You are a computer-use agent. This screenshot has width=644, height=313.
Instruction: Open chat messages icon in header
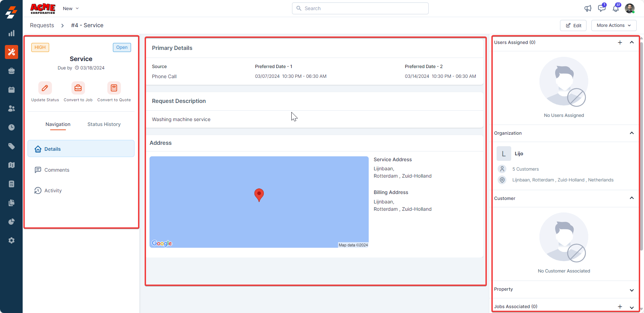pyautogui.click(x=601, y=8)
